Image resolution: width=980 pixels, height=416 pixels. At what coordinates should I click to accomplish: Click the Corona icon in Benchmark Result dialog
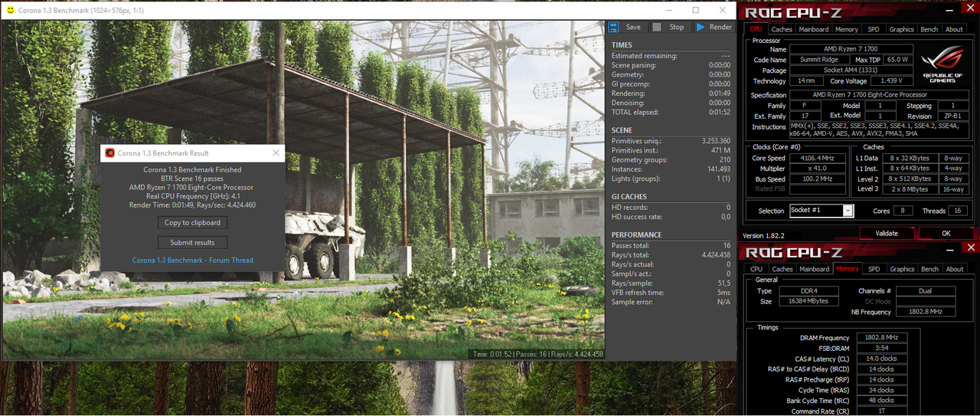pos(109,153)
